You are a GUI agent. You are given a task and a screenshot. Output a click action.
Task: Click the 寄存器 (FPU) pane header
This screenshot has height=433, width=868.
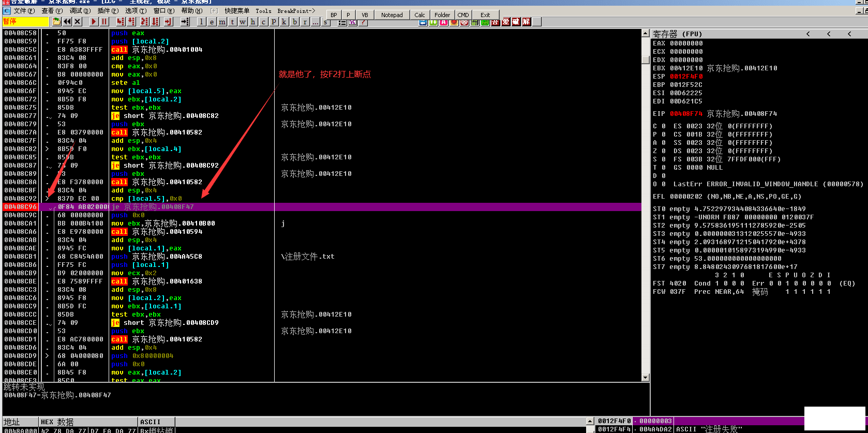(677, 34)
